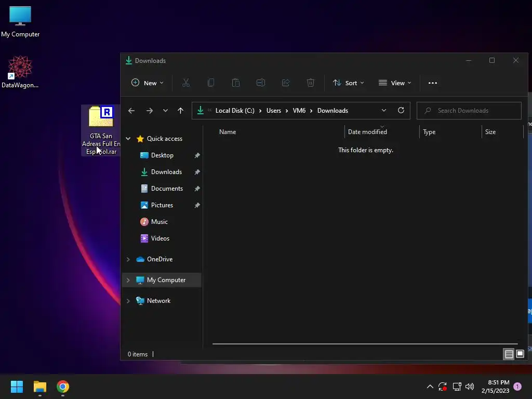Show hidden system tray icons

tap(430, 387)
